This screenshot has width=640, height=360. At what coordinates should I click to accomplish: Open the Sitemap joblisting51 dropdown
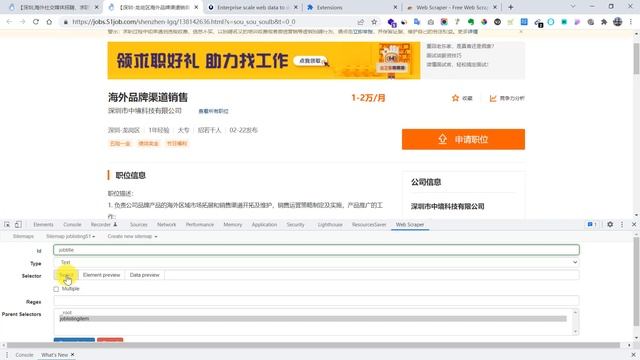[71, 236]
